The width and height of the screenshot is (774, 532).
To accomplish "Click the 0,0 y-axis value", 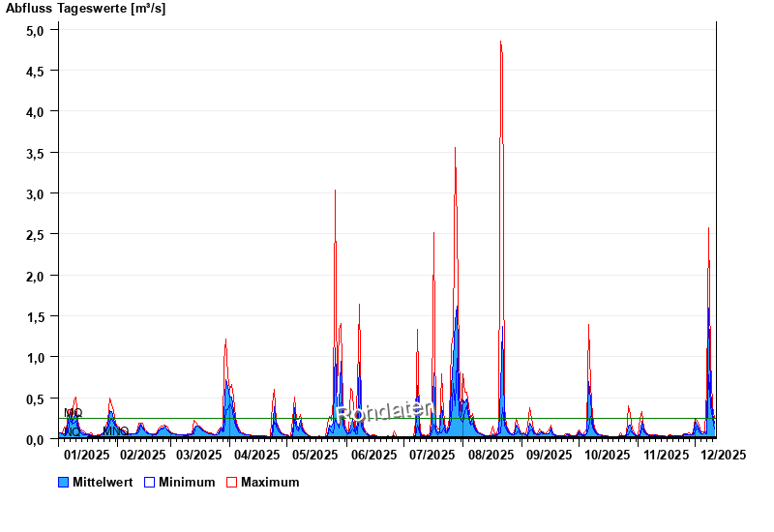I will coord(35,440).
